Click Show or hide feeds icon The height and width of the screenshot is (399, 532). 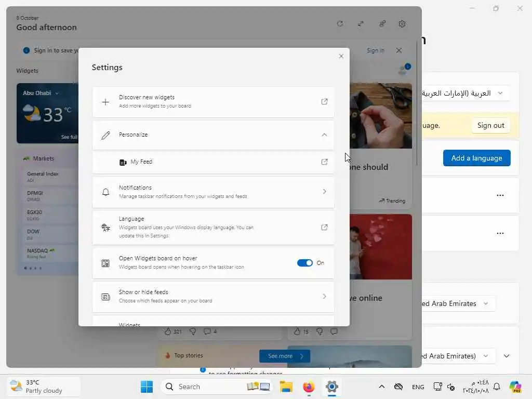pos(105,297)
